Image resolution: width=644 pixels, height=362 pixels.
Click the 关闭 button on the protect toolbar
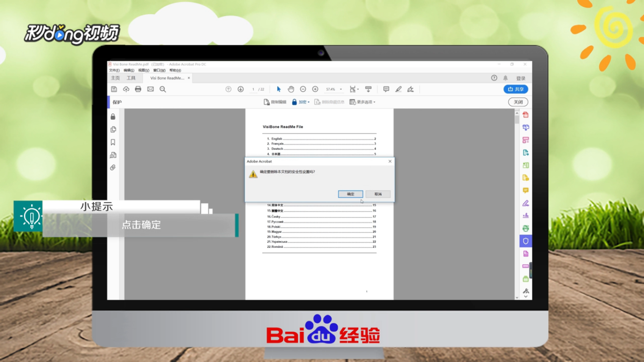click(x=518, y=102)
